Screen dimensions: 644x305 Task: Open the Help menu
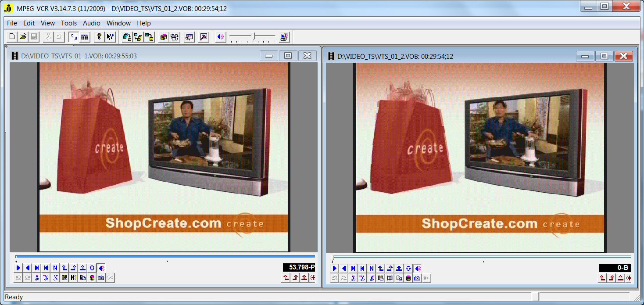[x=144, y=23]
